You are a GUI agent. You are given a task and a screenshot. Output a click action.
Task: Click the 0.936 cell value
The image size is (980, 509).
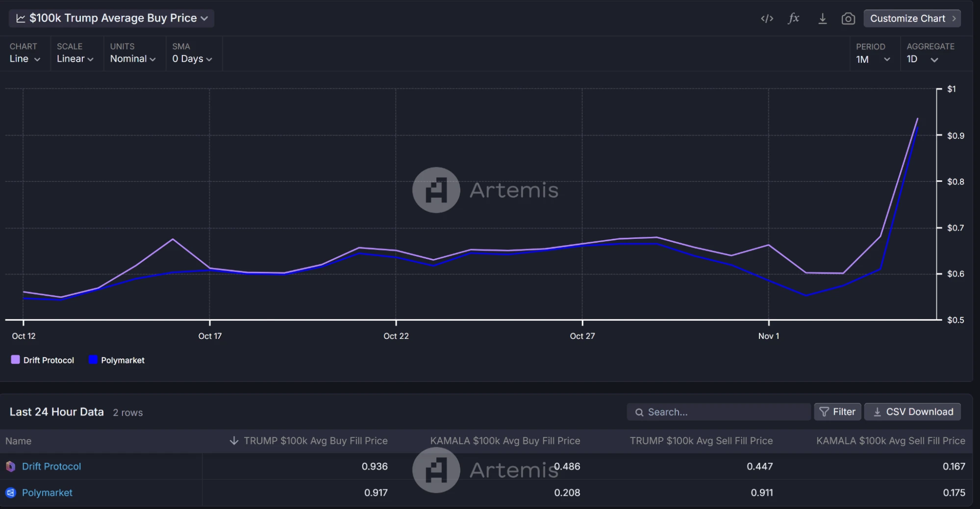pos(375,466)
